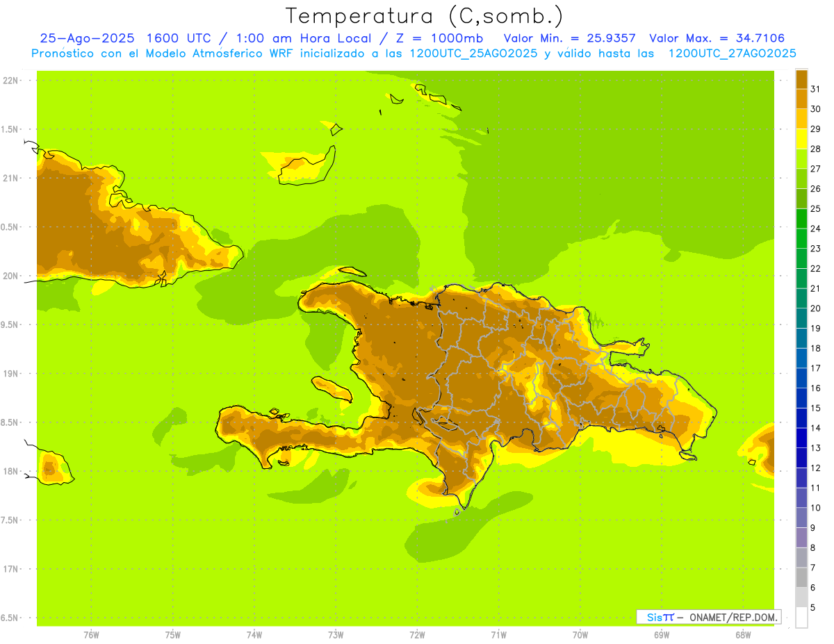Click the colorbar value label "28"
Viewport: 834px width, 644px height.
point(815,149)
